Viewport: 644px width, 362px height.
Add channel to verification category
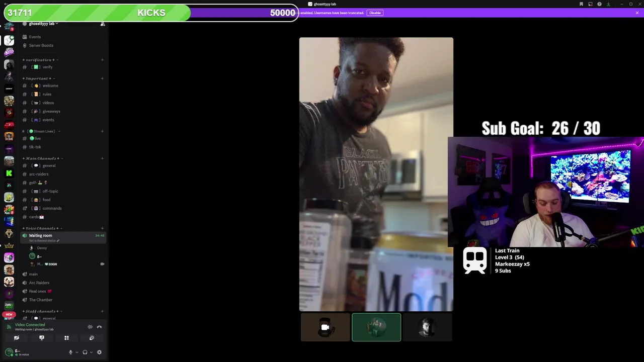pos(102,60)
